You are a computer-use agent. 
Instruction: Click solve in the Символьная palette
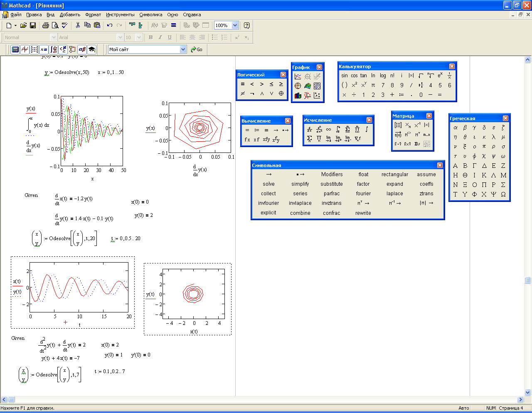(x=268, y=184)
